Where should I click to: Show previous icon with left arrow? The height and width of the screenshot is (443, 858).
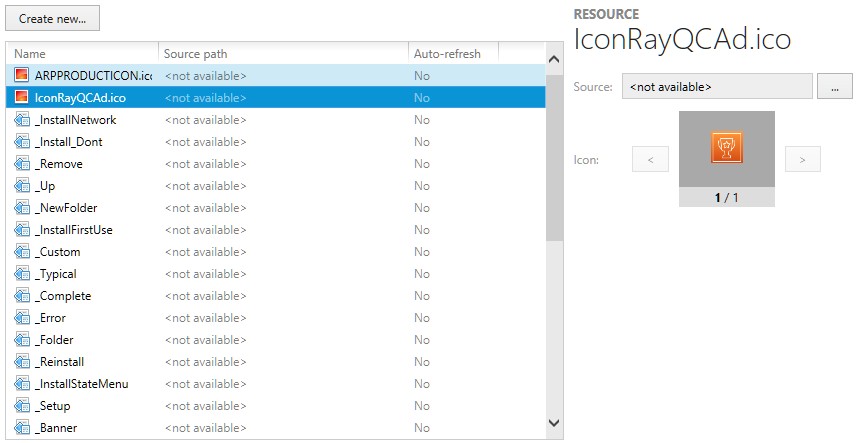650,158
